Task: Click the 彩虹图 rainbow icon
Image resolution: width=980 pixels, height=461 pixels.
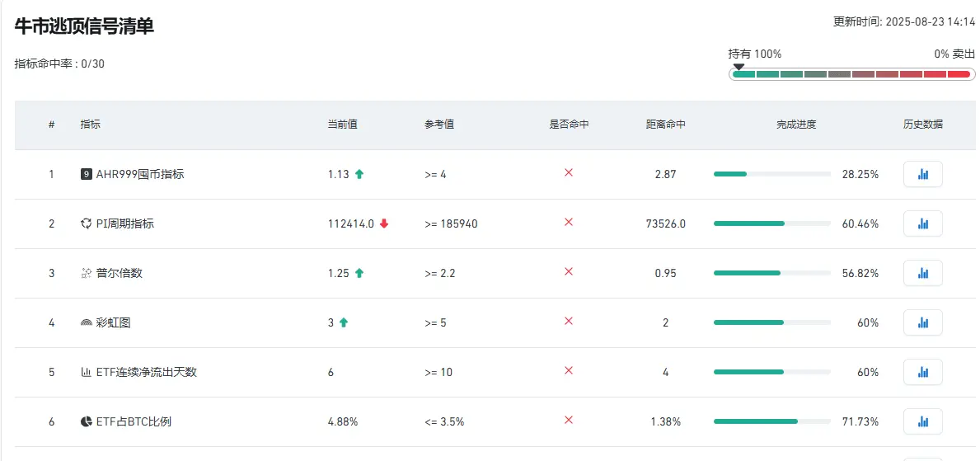Action: 87,322
